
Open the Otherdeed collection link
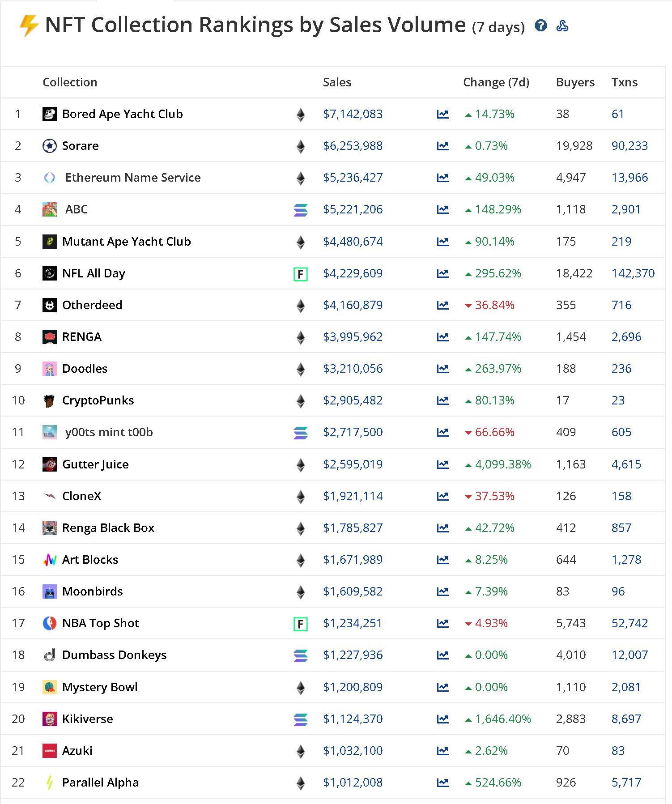[92, 305]
